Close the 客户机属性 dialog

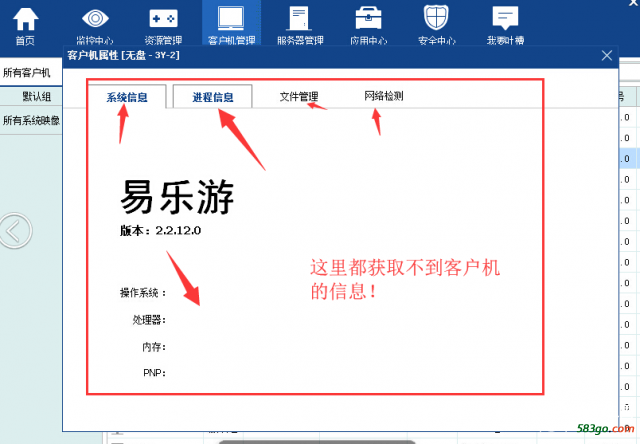pos(607,56)
